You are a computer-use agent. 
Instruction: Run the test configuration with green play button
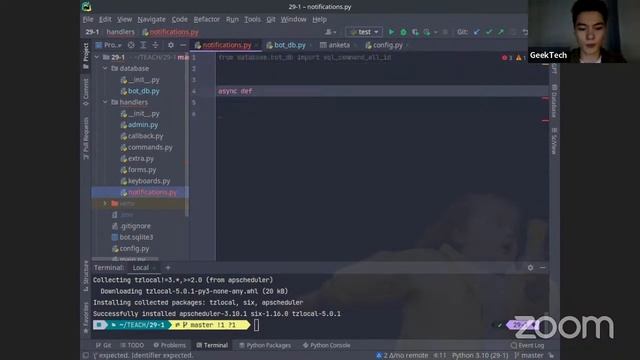tap(391, 32)
